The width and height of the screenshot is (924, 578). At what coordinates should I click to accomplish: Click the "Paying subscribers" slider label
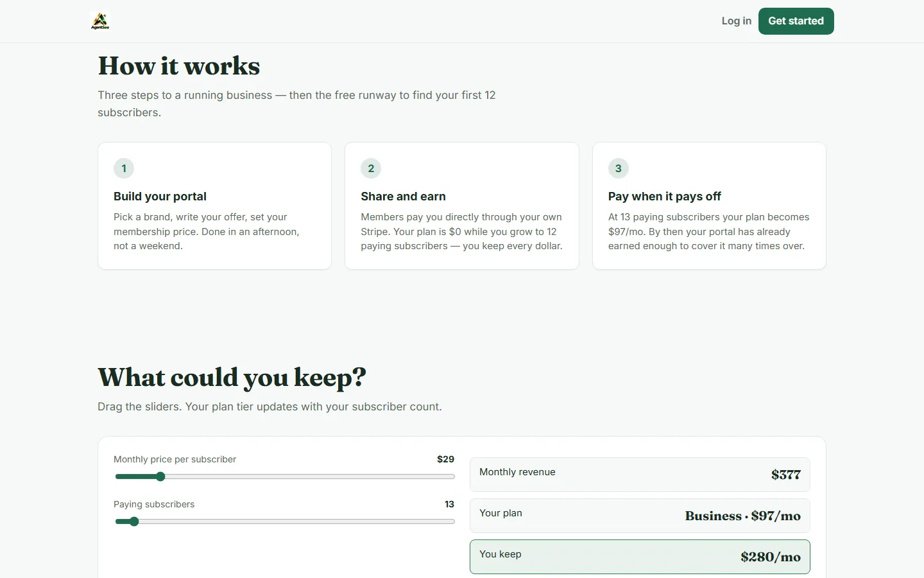(x=154, y=504)
